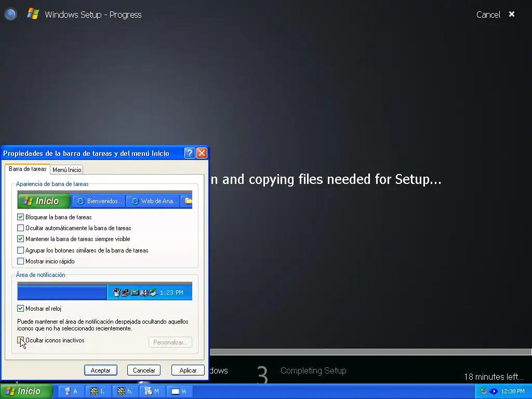532x399 pixels.
Task: Confirm with the Aceptar button
Action: 100,370
